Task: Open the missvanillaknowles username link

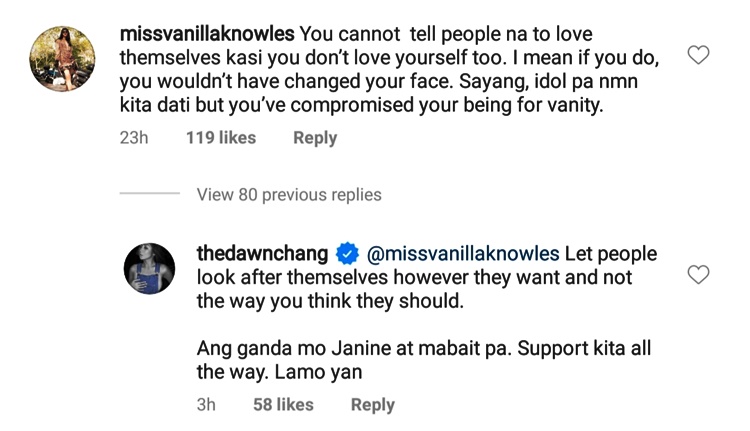Action: click(207, 34)
